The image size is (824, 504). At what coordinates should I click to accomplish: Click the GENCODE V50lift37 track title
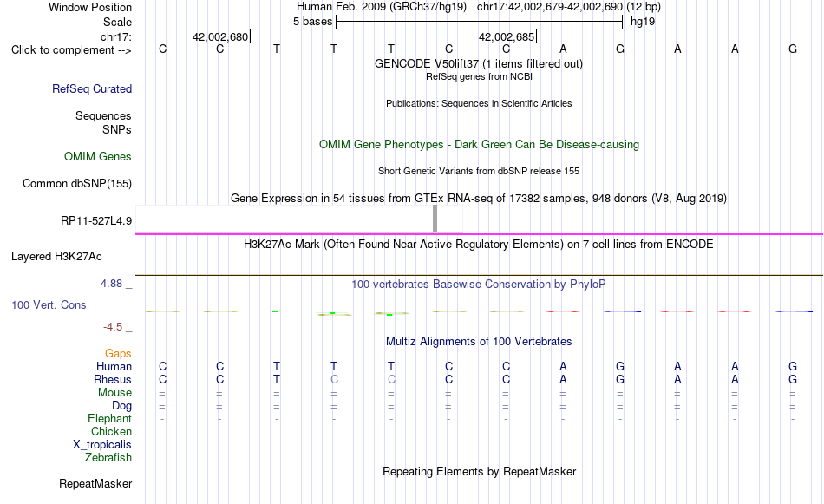point(478,64)
